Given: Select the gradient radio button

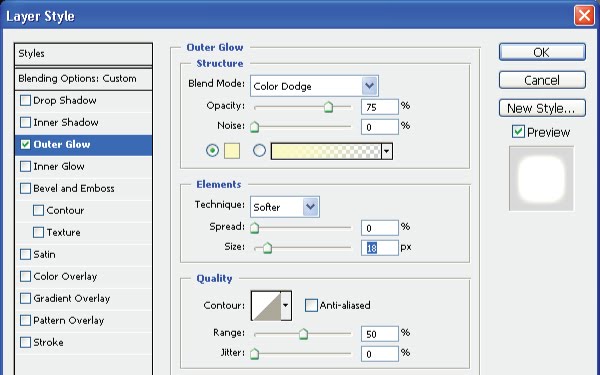Looking at the screenshot, I should pyautogui.click(x=259, y=150).
